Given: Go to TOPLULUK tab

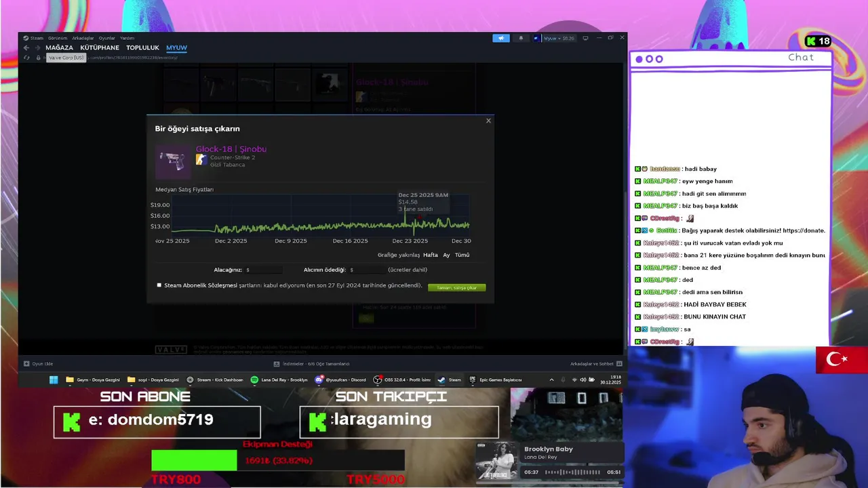Looking at the screenshot, I should coord(142,47).
